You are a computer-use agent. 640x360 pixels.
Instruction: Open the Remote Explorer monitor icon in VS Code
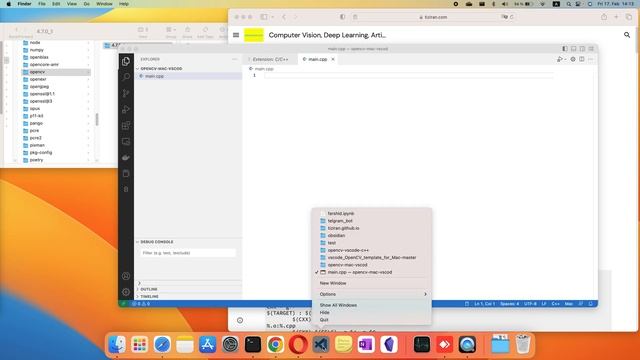pos(126,142)
